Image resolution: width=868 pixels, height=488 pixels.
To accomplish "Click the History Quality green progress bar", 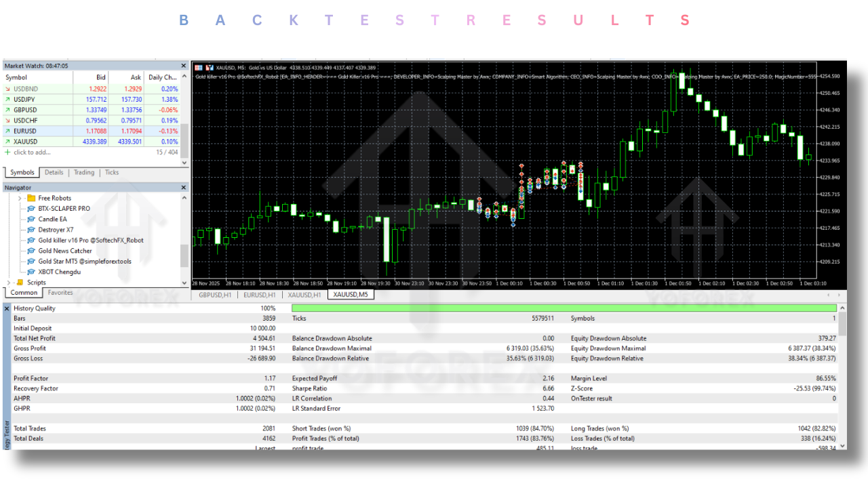I will coord(563,308).
